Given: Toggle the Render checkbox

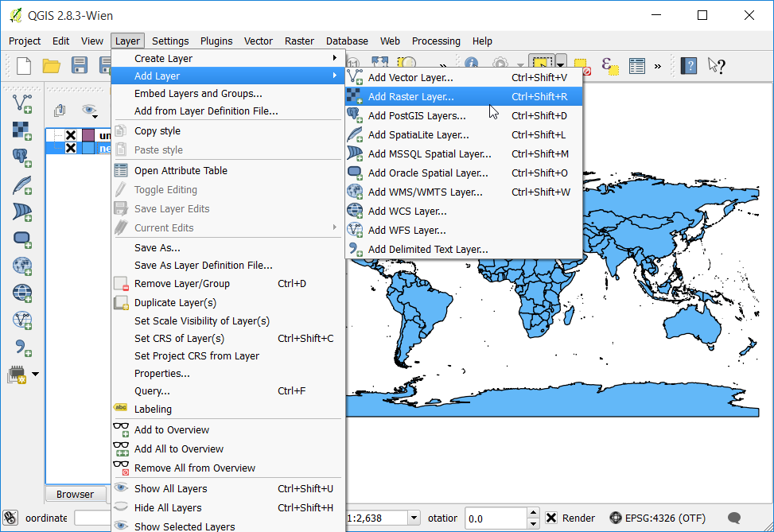Looking at the screenshot, I should tap(551, 518).
